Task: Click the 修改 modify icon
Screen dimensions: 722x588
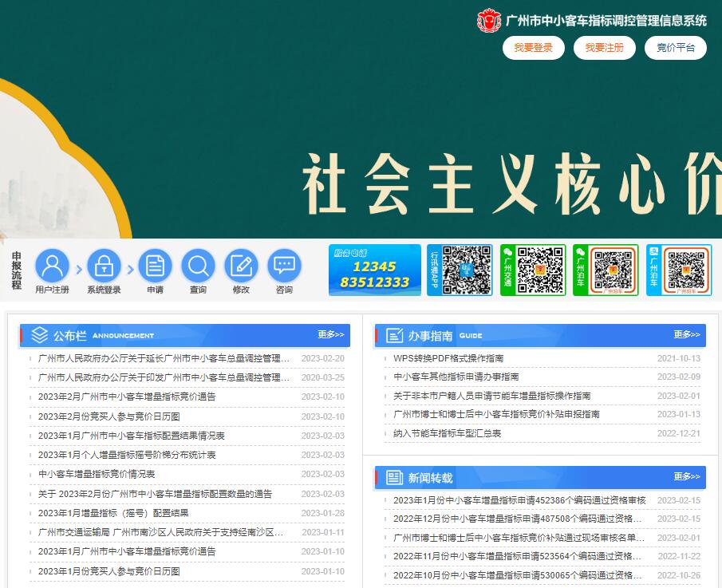Action: click(241, 264)
